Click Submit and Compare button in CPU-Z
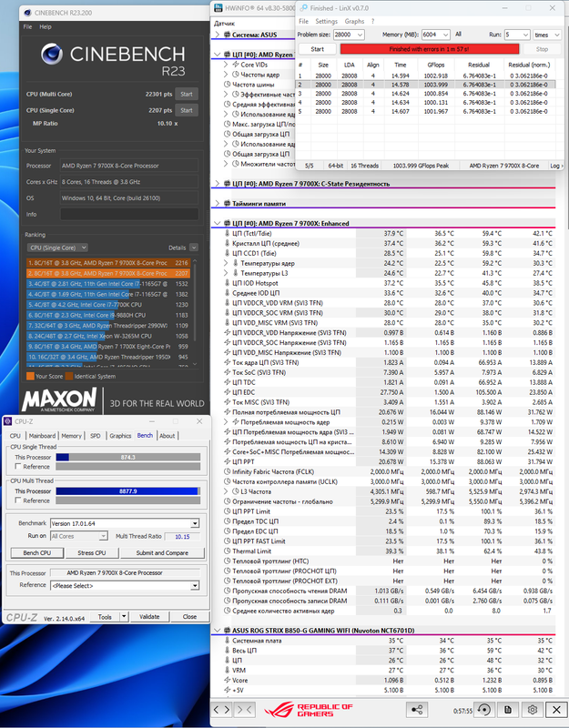This screenshot has height=728, width=569. 162,552
